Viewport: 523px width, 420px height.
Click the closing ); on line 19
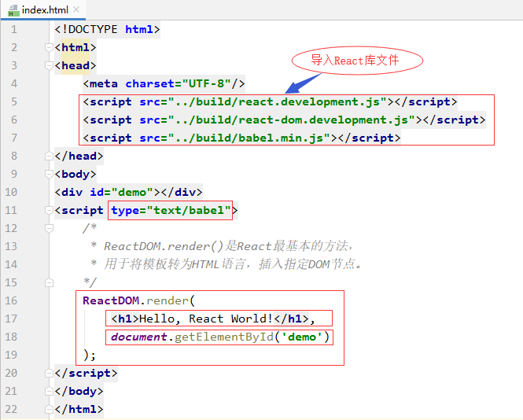pos(90,355)
